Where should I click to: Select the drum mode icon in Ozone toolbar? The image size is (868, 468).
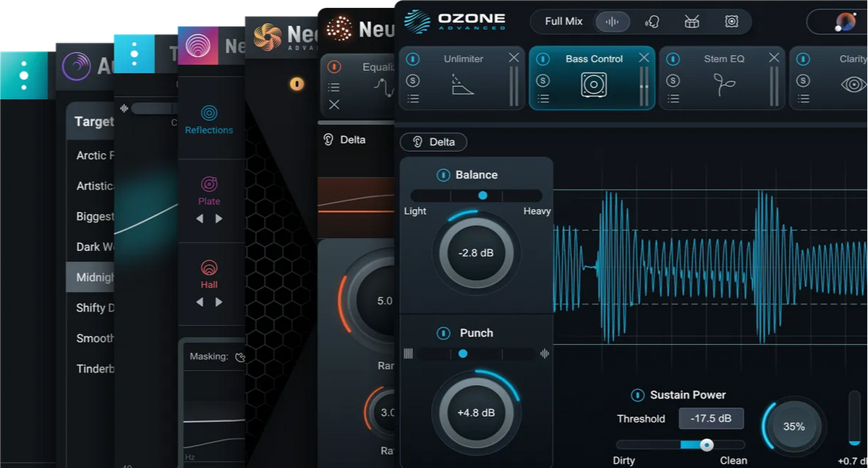click(x=691, y=22)
